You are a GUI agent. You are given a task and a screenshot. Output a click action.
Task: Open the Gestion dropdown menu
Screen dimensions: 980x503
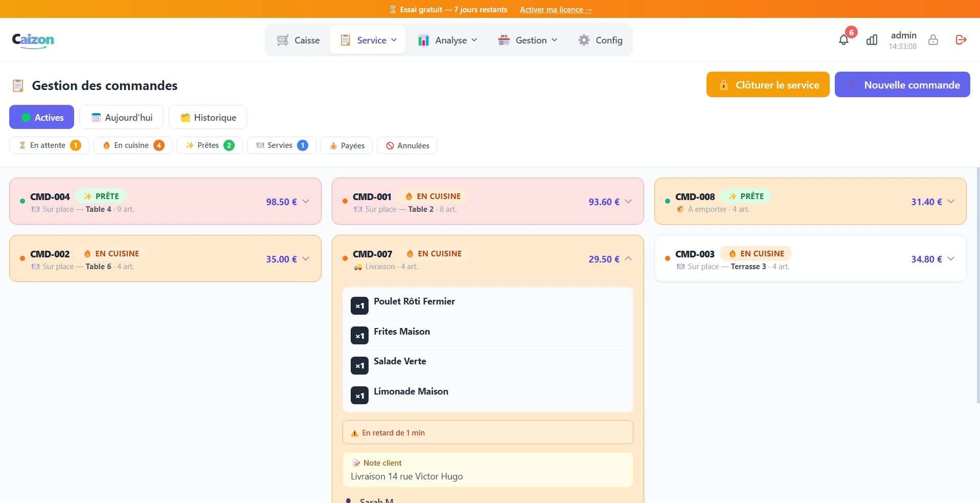coord(528,40)
